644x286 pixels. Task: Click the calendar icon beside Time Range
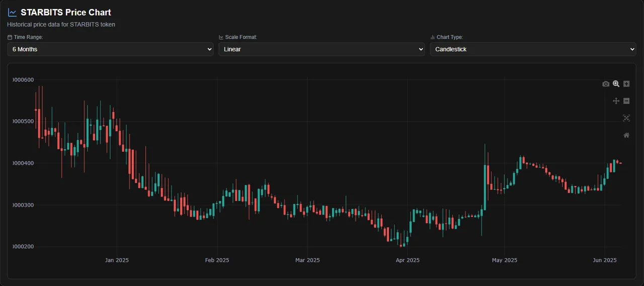coord(10,37)
